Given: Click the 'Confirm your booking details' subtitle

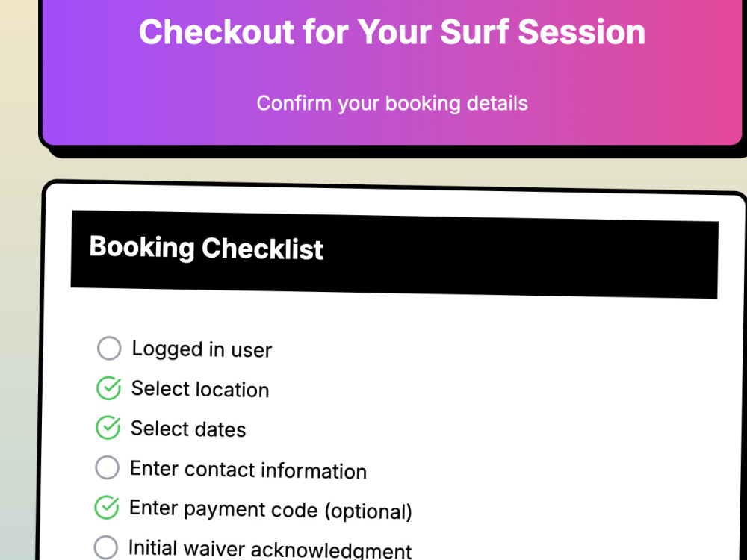Looking at the screenshot, I should coord(392,103).
